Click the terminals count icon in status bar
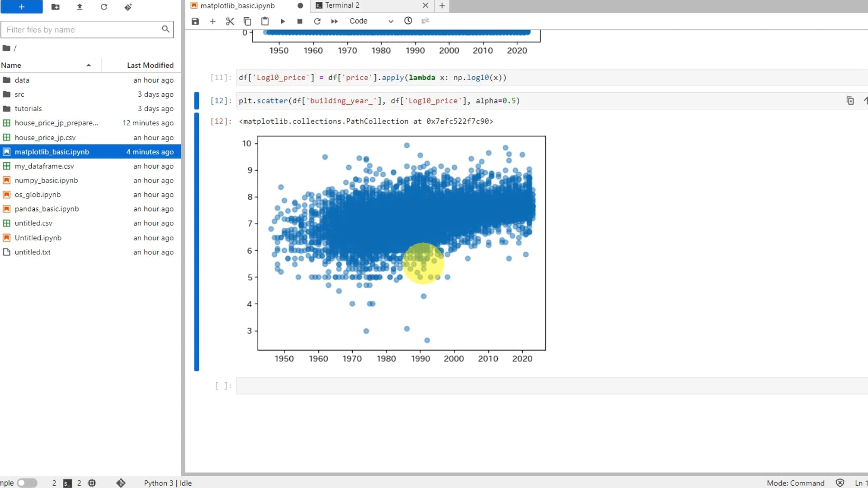Viewport: 868px width, 488px height. pyautogui.click(x=67, y=483)
